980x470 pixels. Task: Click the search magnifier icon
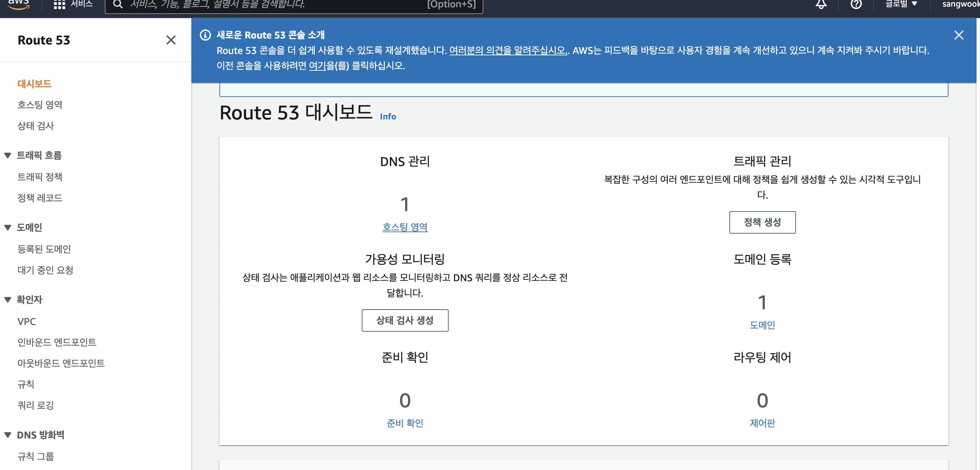117,4
